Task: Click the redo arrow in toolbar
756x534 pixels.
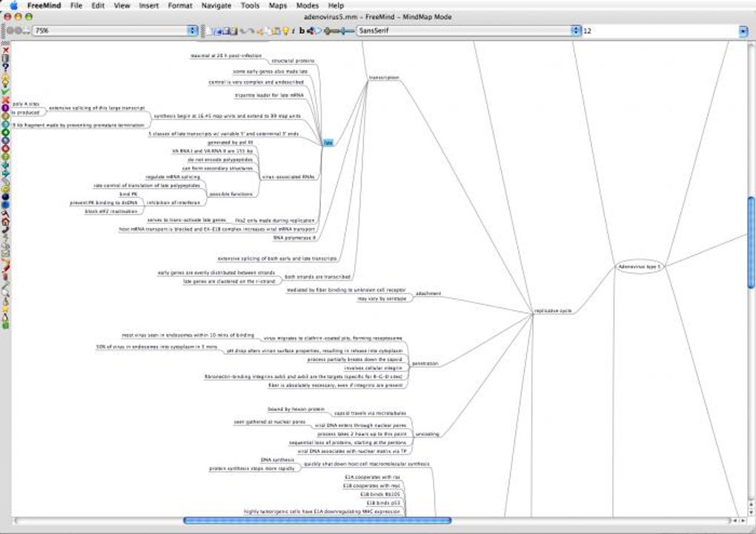Action: 252,31
